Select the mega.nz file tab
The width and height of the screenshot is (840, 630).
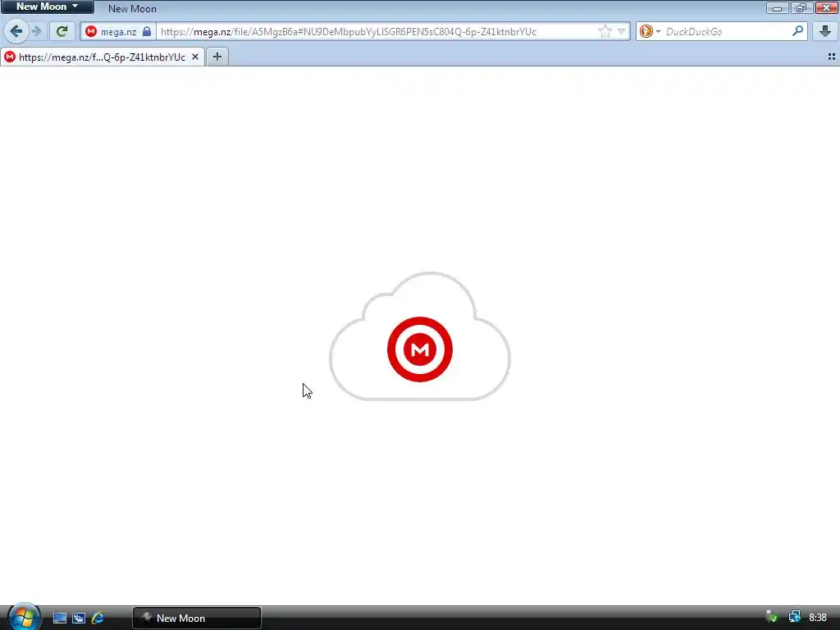(102, 57)
